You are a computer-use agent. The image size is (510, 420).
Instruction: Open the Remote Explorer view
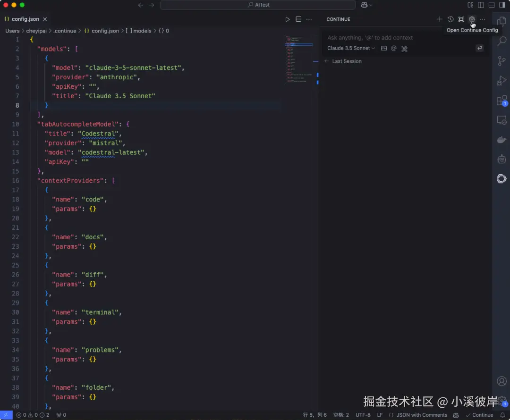[501, 120]
